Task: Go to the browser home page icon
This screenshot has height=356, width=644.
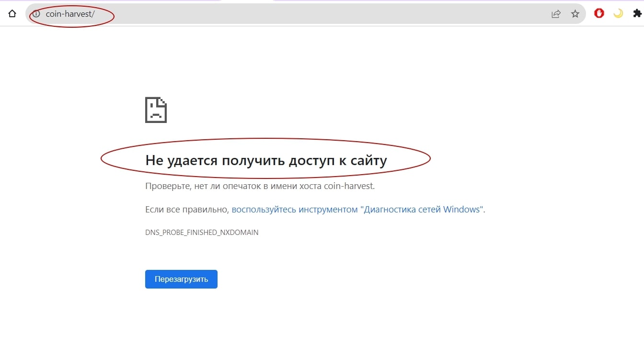Action: [x=12, y=14]
